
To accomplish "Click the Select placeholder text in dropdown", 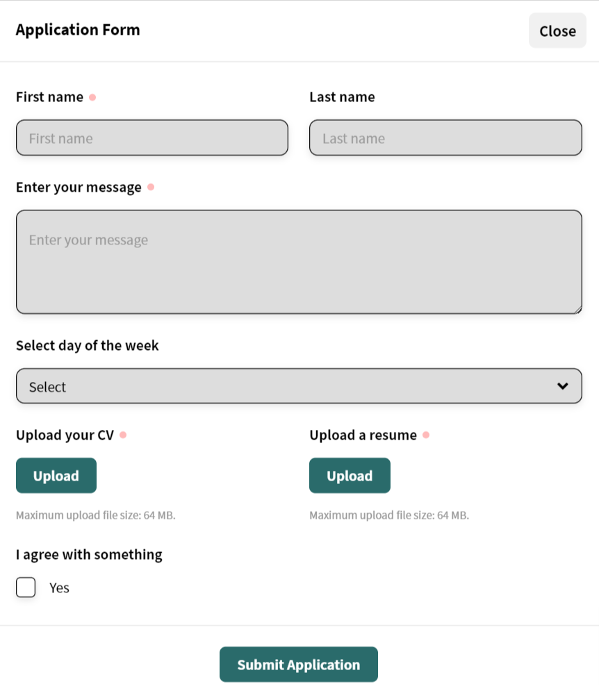I will 47,387.
